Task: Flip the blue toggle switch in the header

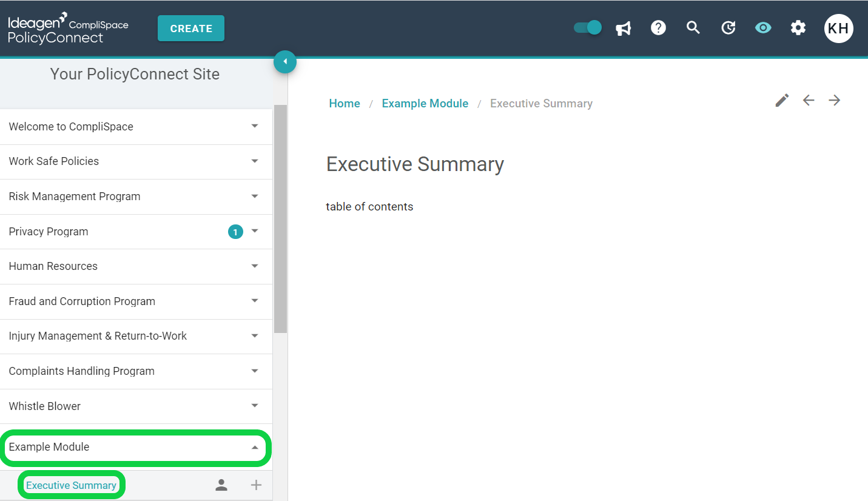Action: pyautogui.click(x=587, y=27)
